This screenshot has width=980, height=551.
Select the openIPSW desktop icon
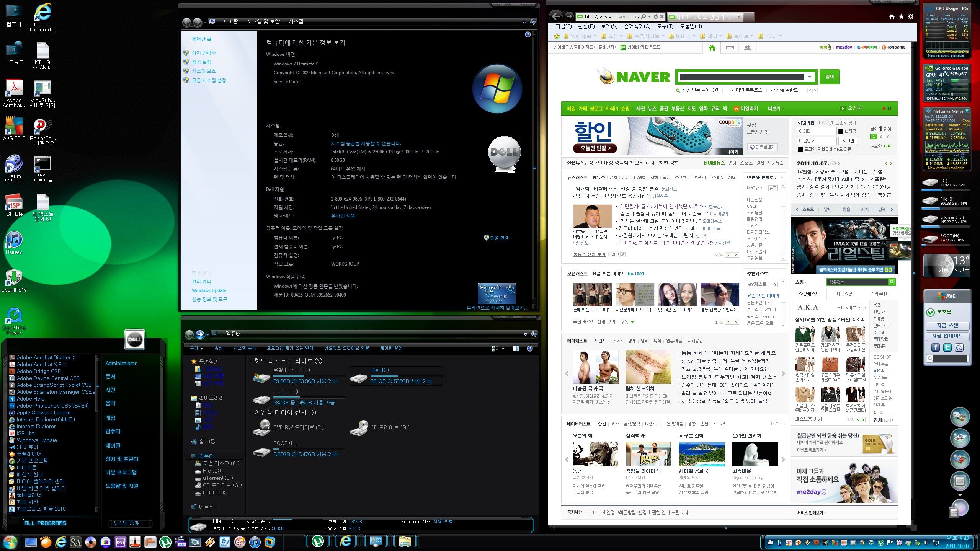point(14,280)
